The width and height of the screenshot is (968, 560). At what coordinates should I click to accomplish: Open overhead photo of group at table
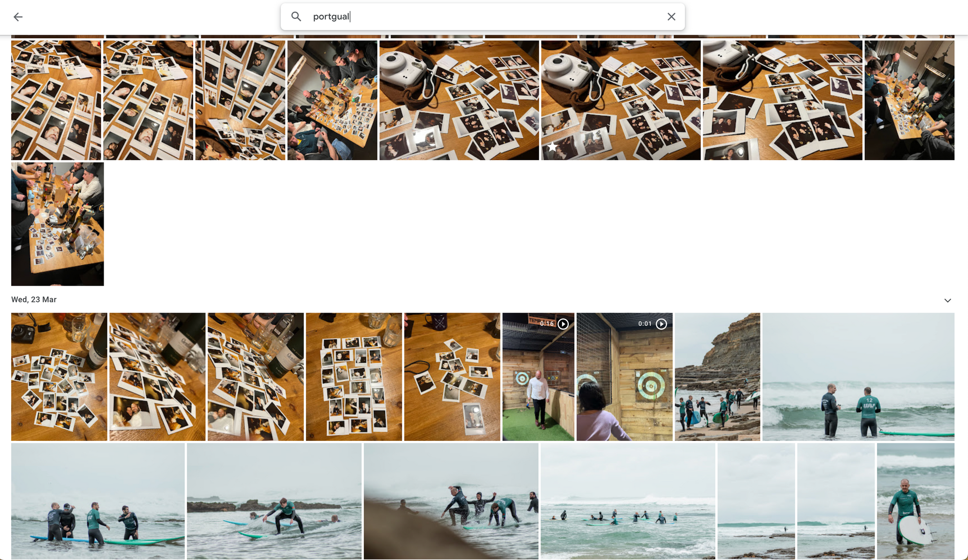(x=332, y=100)
